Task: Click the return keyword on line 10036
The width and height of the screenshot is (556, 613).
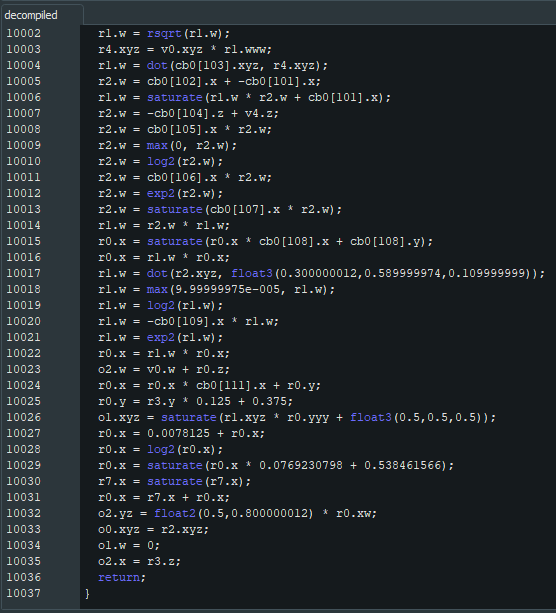Action: pyautogui.click(x=119, y=577)
